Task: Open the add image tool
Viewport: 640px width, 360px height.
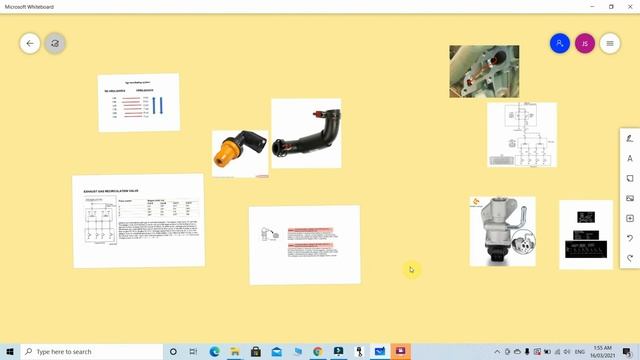Action: pyautogui.click(x=630, y=198)
